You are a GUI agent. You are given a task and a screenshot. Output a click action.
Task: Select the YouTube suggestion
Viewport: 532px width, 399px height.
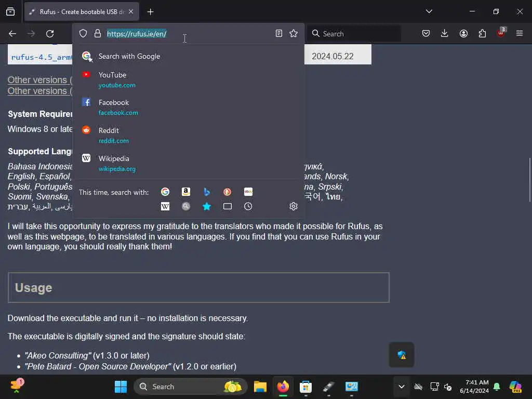[188, 79]
